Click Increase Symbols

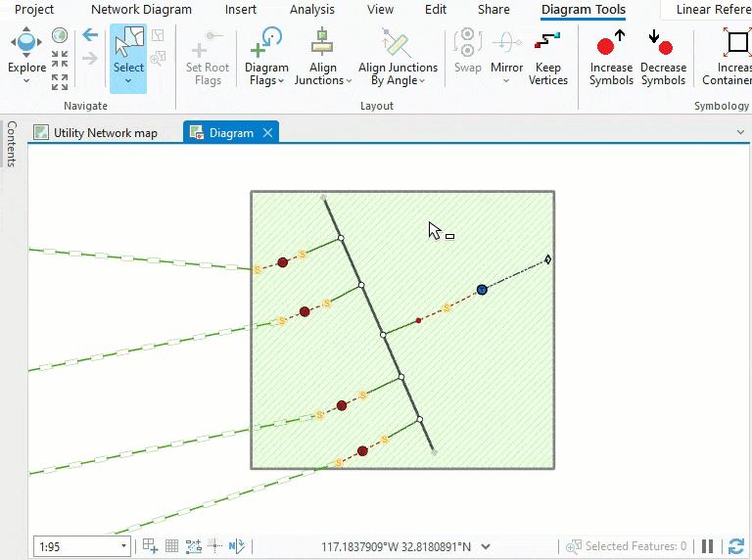pyautogui.click(x=611, y=58)
